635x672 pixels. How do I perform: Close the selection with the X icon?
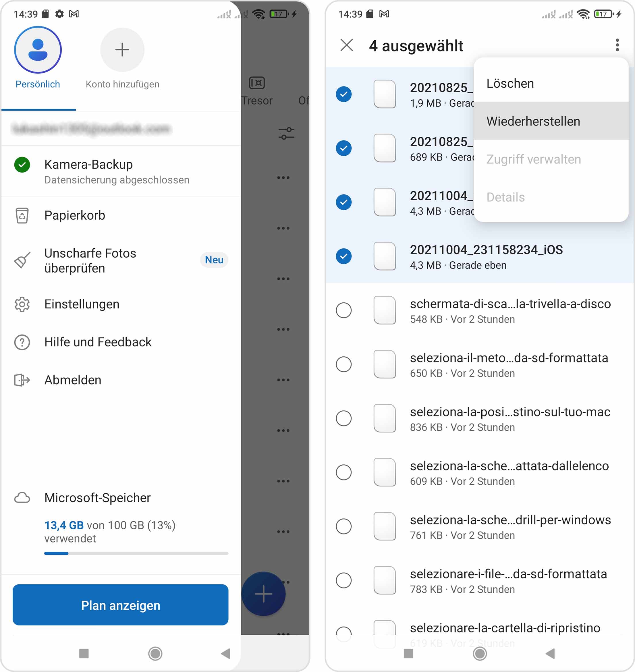[x=347, y=45]
